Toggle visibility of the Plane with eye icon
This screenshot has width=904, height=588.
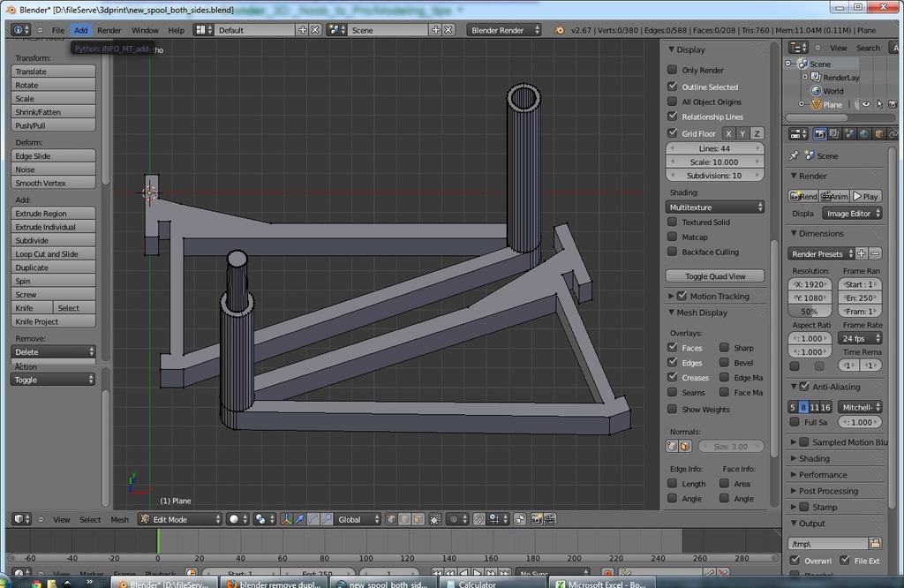(x=866, y=104)
